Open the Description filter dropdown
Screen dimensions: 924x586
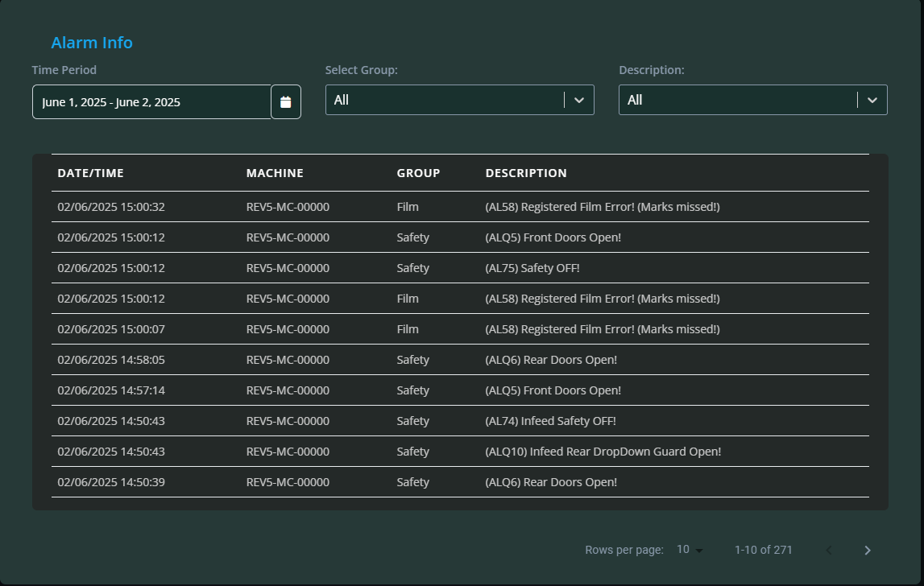click(x=872, y=100)
